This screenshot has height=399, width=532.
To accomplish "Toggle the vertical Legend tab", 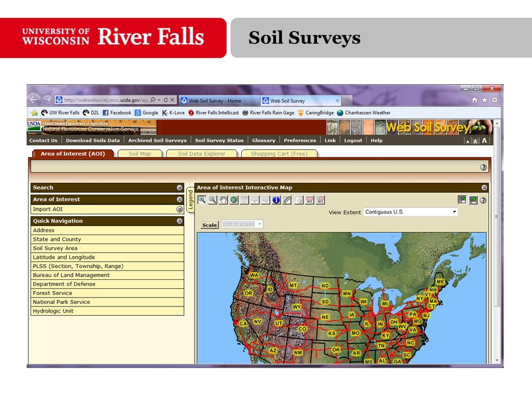I will click(x=190, y=200).
